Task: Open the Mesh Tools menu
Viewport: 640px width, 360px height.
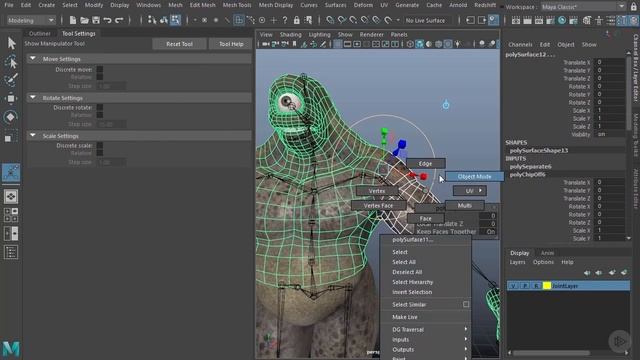Action: tap(237, 5)
